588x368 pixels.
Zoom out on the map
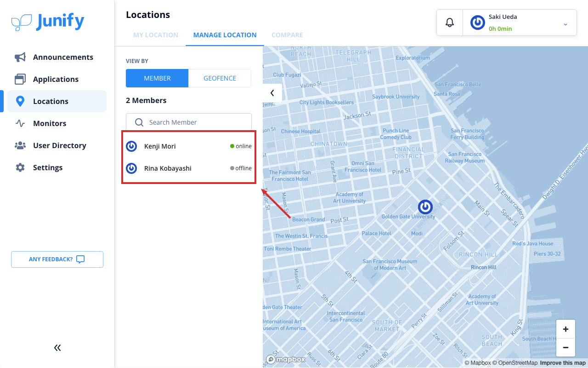coord(565,348)
